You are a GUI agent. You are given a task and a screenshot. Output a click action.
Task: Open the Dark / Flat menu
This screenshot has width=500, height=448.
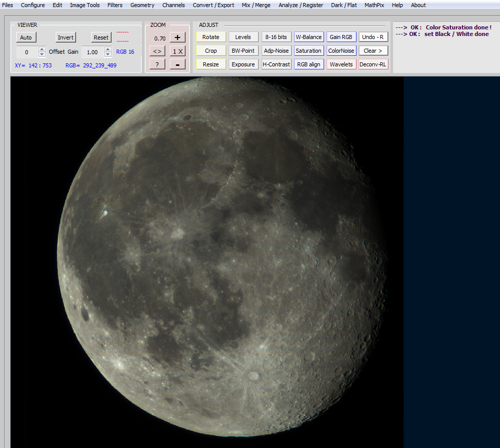(344, 5)
